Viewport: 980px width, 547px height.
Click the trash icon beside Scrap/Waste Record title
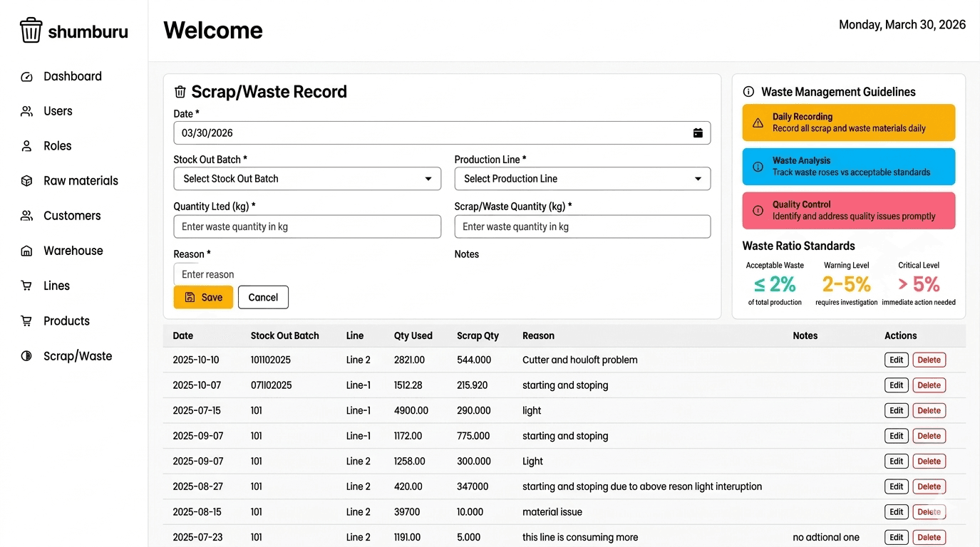[x=180, y=91]
